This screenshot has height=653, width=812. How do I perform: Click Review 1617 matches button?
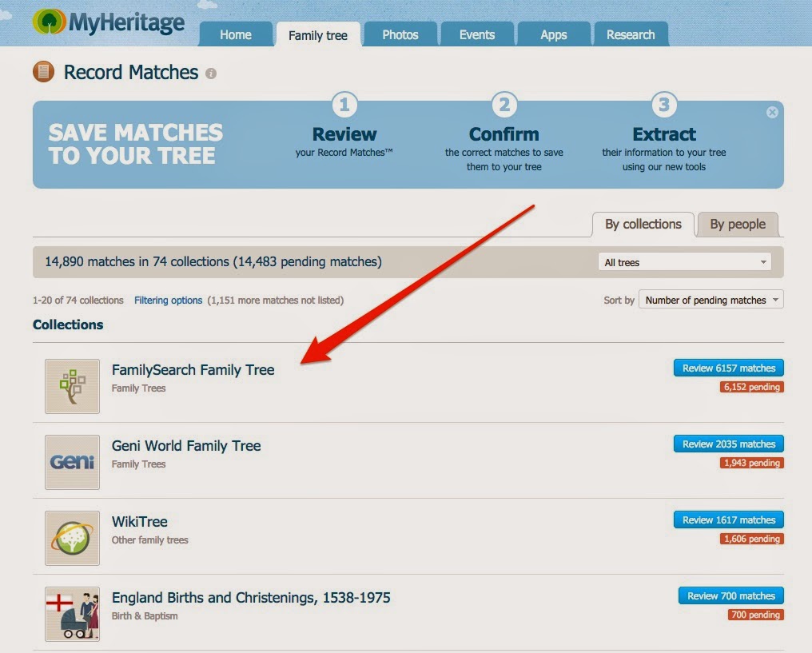(x=729, y=520)
